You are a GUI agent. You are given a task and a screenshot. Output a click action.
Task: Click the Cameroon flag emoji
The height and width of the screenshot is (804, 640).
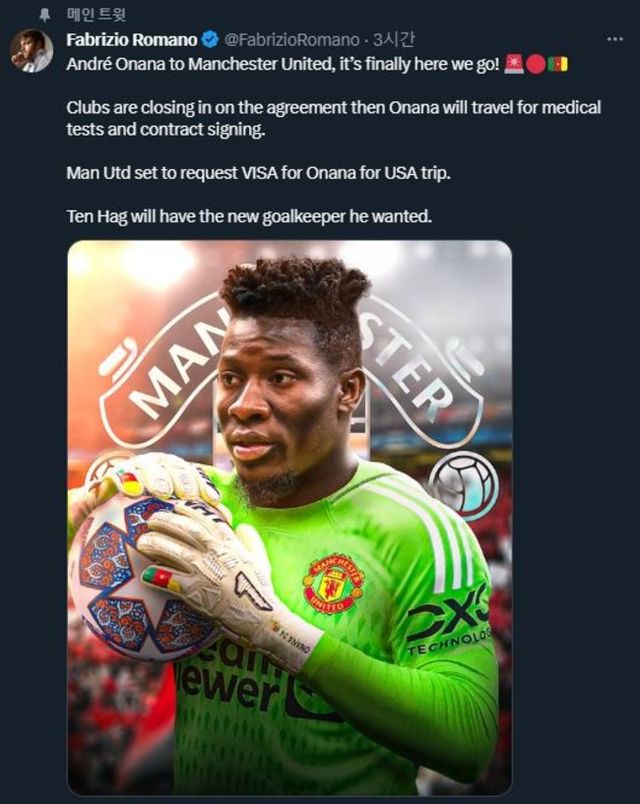(x=557, y=65)
